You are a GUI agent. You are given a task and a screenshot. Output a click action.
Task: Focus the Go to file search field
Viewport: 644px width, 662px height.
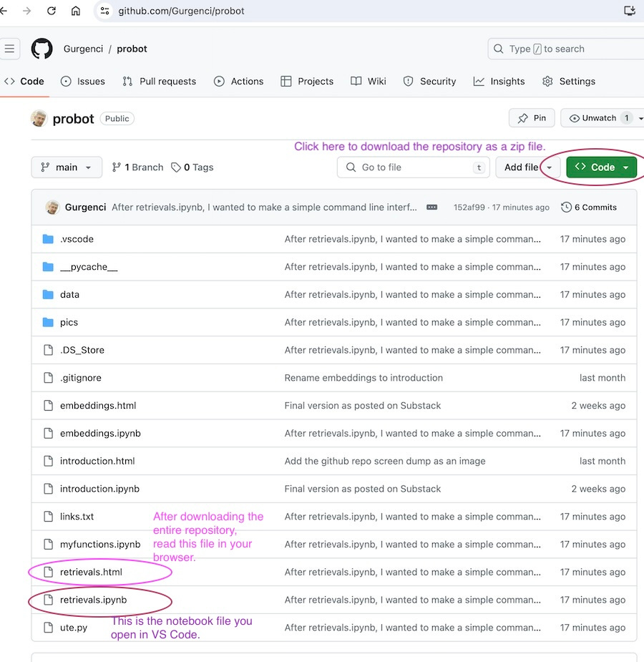[413, 167]
